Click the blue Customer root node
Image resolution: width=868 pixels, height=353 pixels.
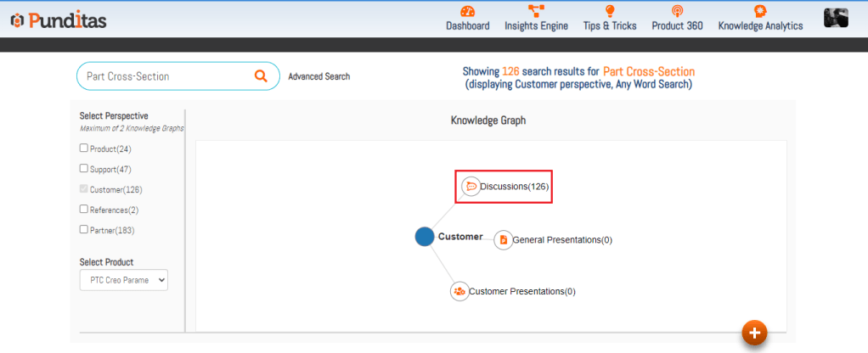pyautogui.click(x=425, y=237)
